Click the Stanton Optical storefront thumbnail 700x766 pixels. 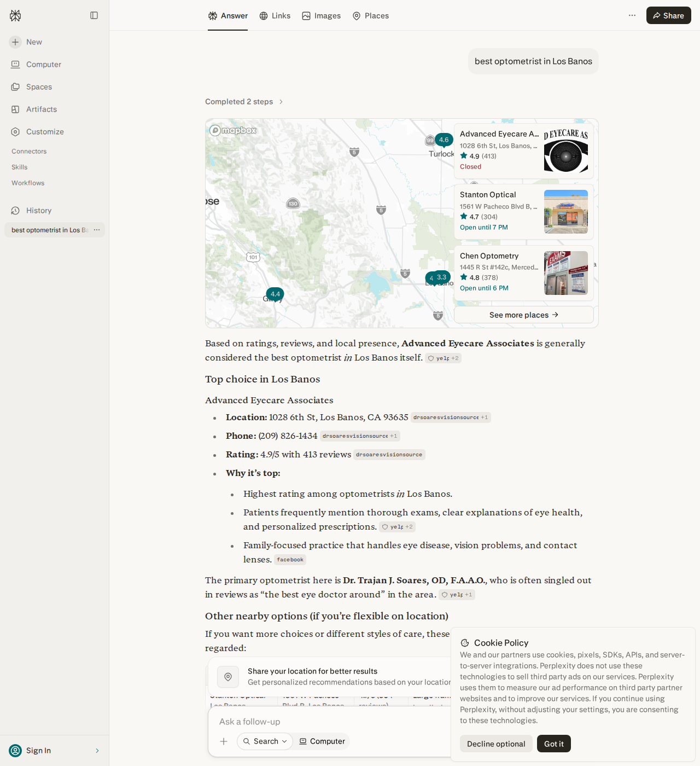(x=566, y=212)
